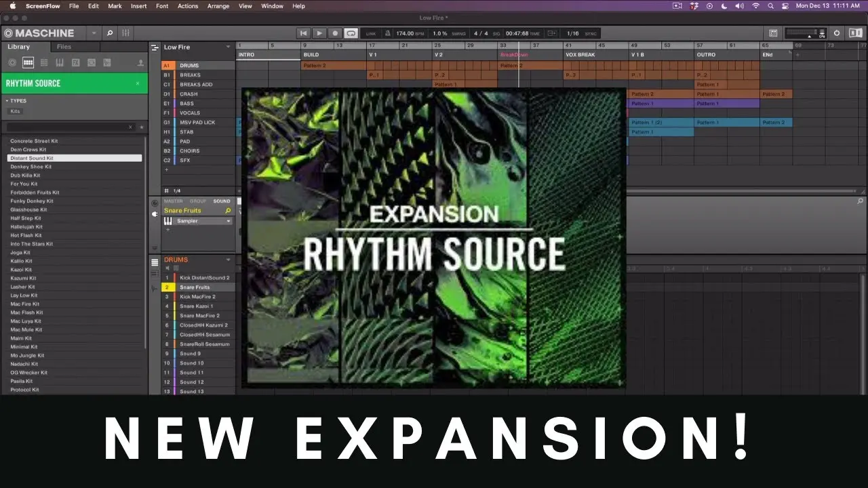Image resolution: width=868 pixels, height=488 pixels.
Task: Open the Arrange menu in the menu bar
Action: [218, 6]
